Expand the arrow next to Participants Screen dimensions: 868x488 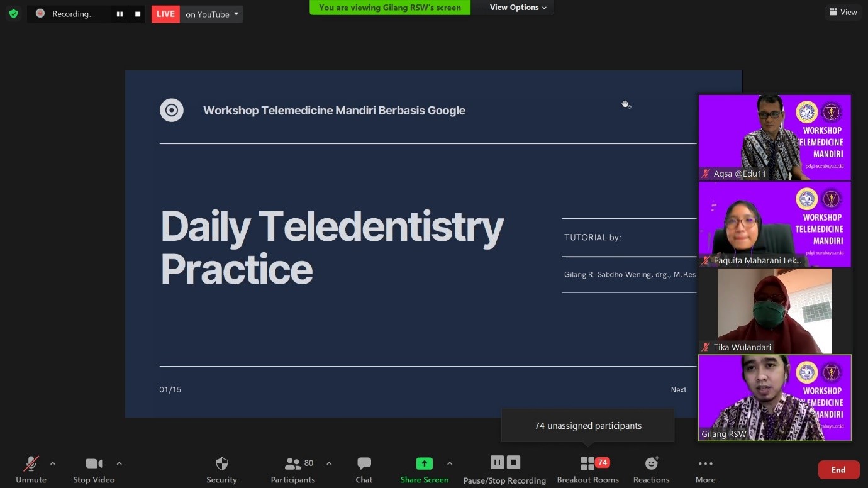click(329, 463)
